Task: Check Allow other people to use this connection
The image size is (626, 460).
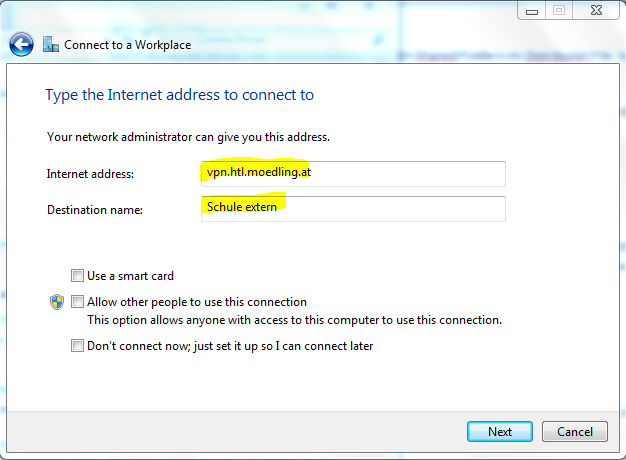Action: pos(77,302)
